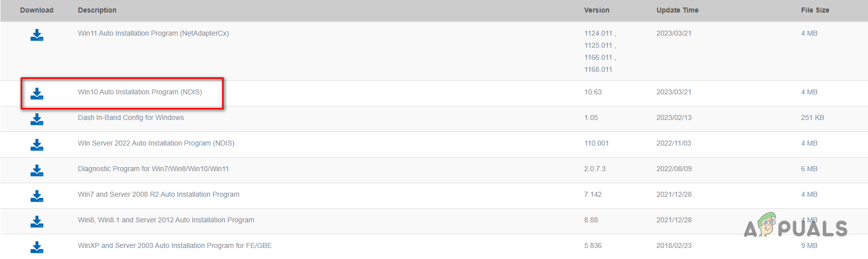Click Win Server 2022 Auto Installation description
Screen dimensions: 868x259
(x=156, y=144)
